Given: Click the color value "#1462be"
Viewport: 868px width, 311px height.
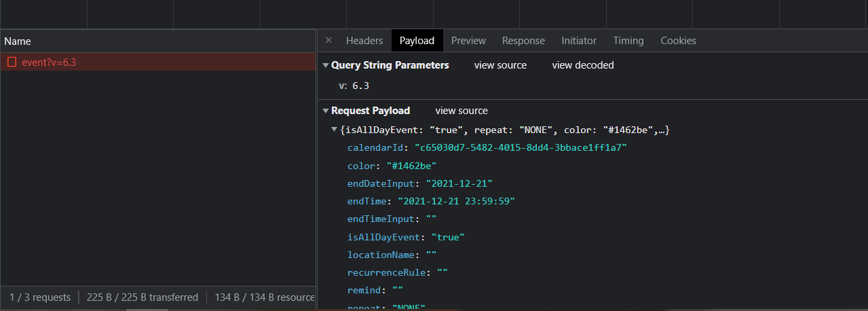Looking at the screenshot, I should (x=411, y=166).
